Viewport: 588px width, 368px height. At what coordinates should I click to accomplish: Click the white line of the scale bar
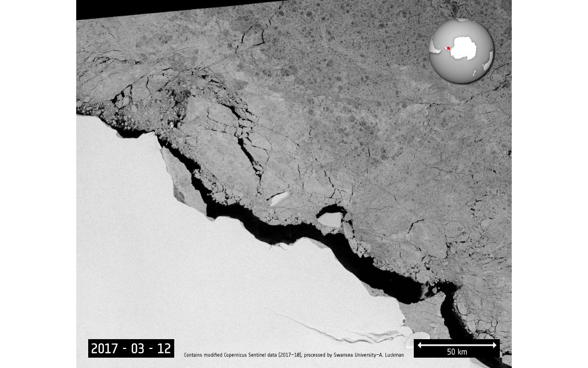coord(457,345)
